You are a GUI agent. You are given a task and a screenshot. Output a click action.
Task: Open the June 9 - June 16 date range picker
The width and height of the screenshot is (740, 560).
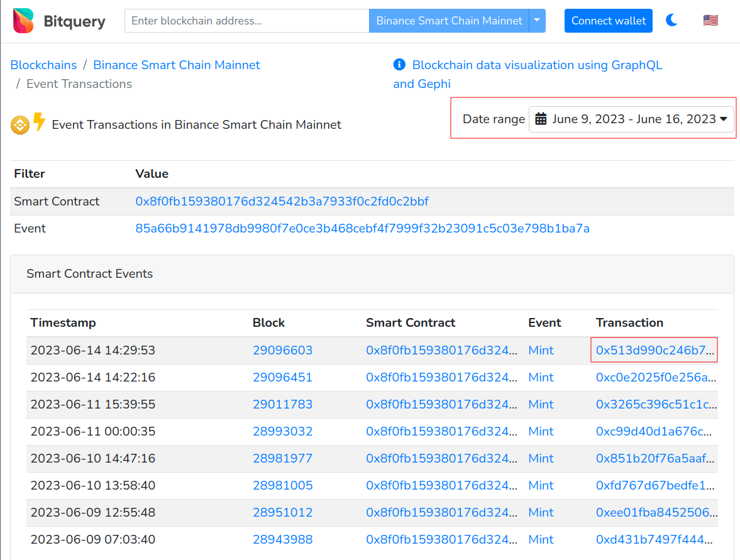631,119
